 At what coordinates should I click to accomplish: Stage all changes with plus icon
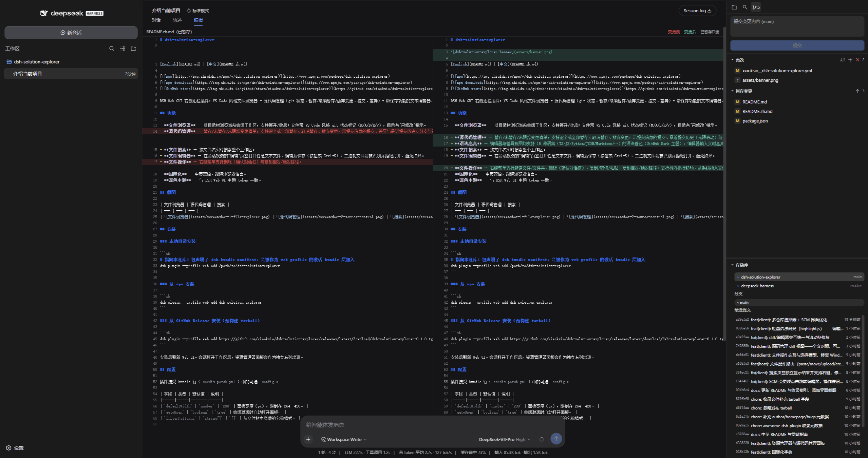tap(850, 60)
